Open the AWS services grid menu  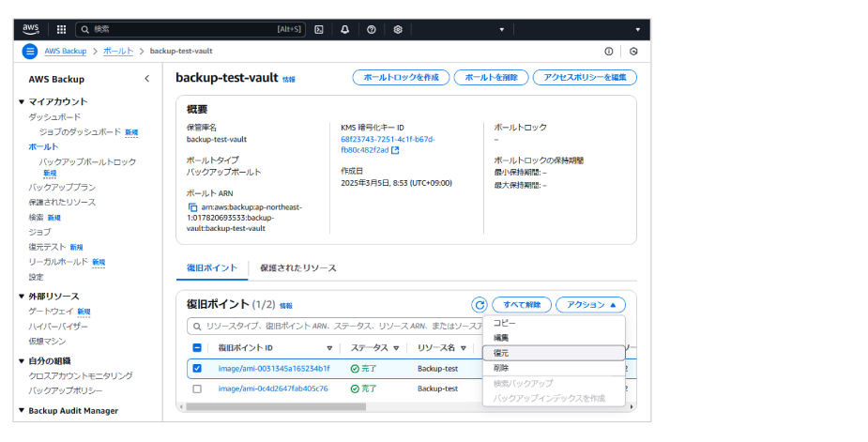[x=61, y=29]
